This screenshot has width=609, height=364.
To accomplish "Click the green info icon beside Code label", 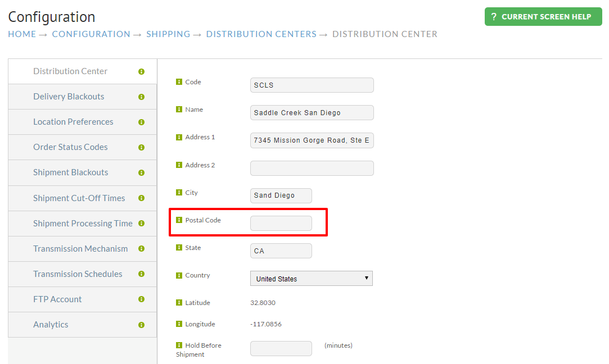I will [x=179, y=82].
